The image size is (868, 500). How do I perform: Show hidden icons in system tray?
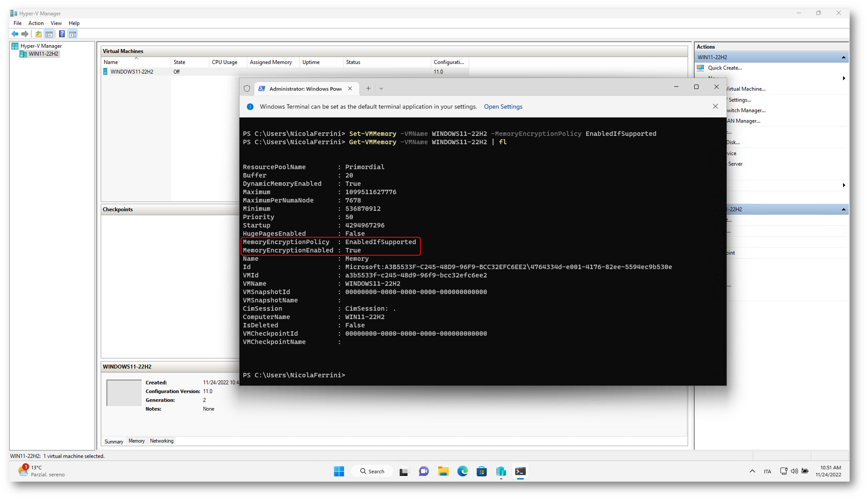tap(752, 471)
